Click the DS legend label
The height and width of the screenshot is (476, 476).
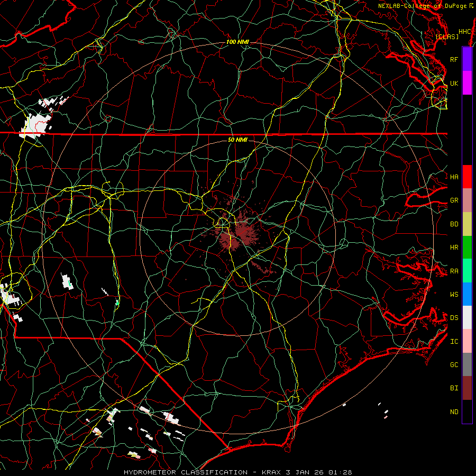pos(454,318)
